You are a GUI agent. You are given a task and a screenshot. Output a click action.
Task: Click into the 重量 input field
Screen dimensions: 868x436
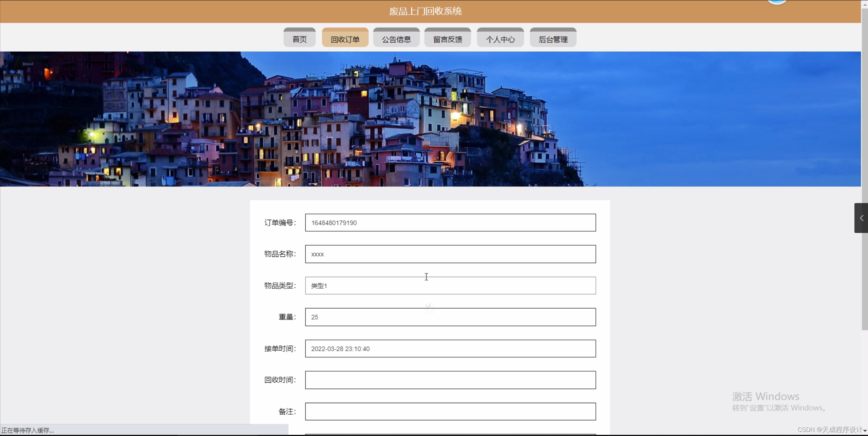pos(450,317)
